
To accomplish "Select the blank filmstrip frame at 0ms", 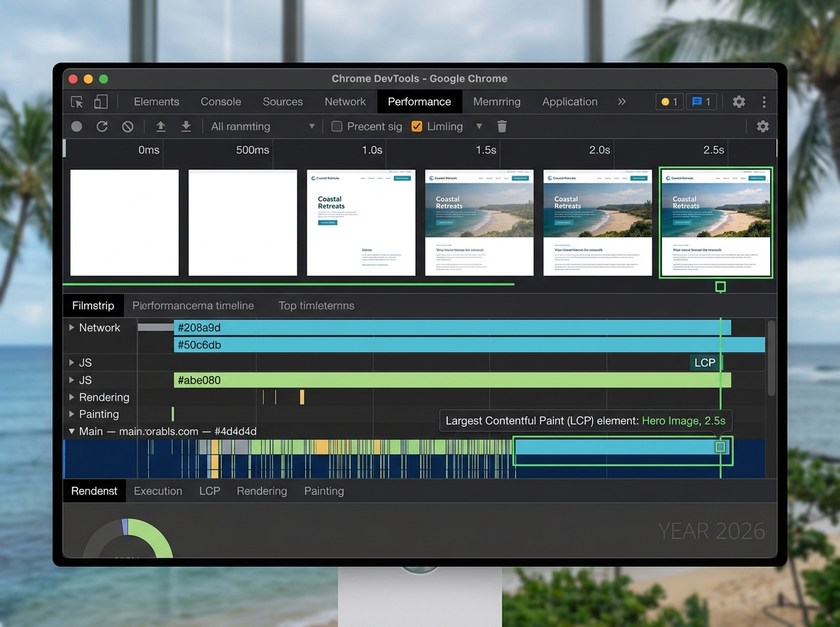I will click(x=125, y=223).
